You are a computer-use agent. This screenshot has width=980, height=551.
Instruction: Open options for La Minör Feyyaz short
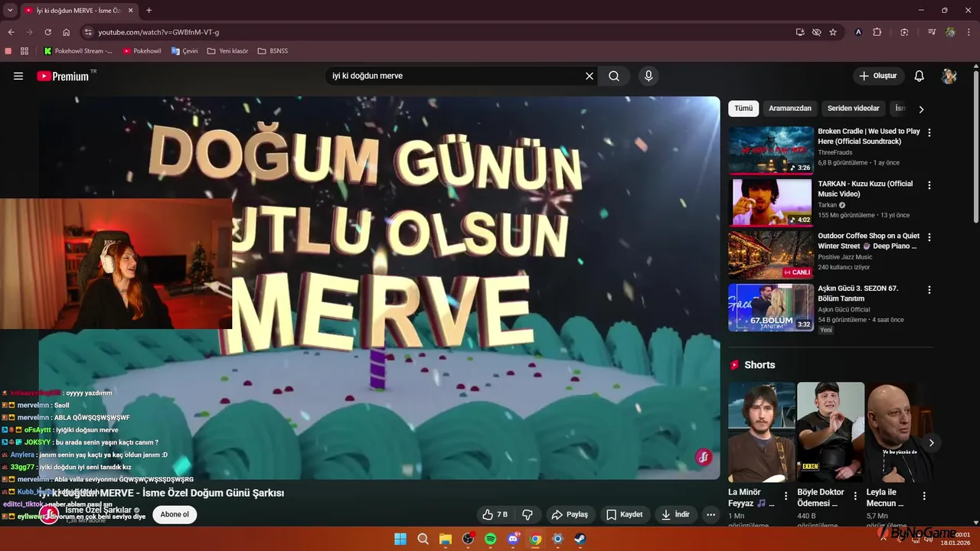pyautogui.click(x=786, y=497)
